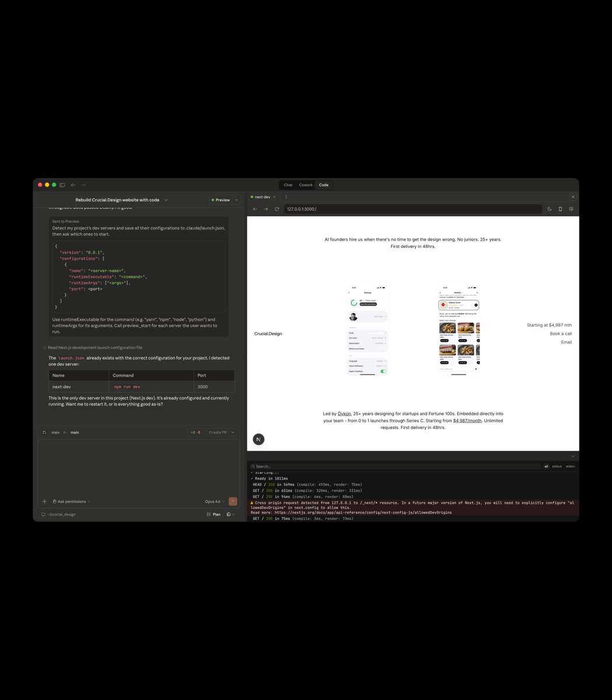Select the stdout log filter
The width and height of the screenshot is (612, 700).
[x=557, y=466]
